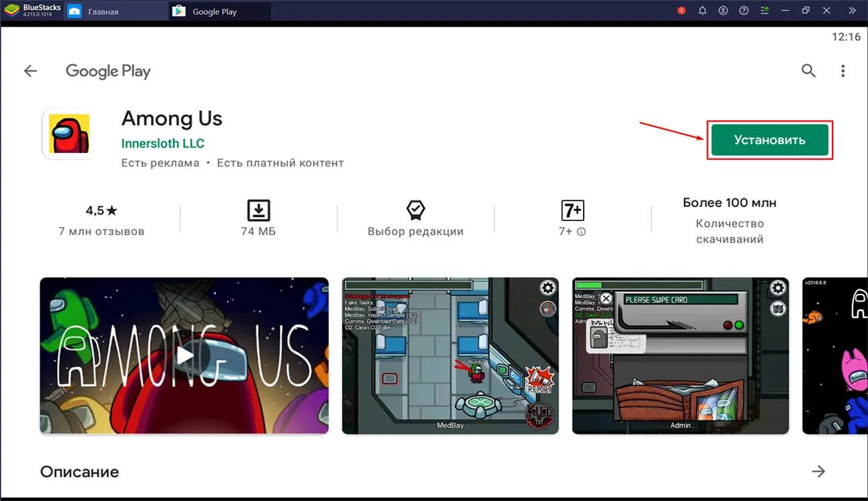This screenshot has width=868, height=501.
Task: Click the 74 МБ download size icon
Action: (x=258, y=210)
